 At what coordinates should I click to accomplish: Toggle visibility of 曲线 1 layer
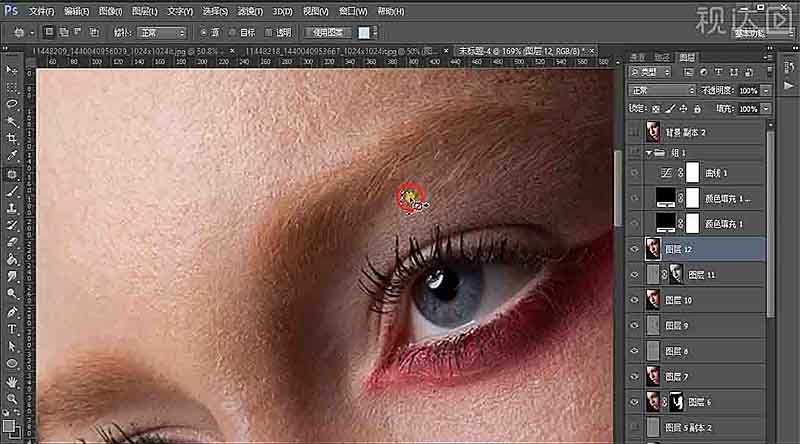pos(634,173)
